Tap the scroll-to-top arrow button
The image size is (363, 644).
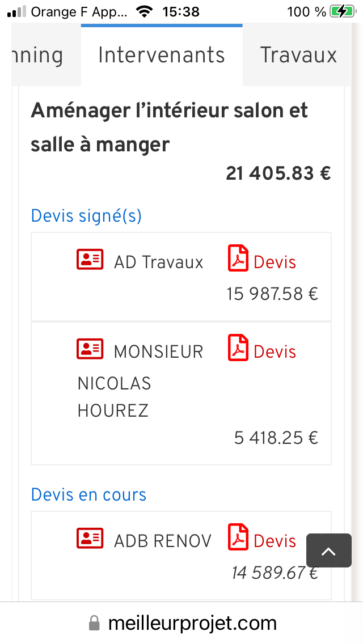[x=328, y=550]
